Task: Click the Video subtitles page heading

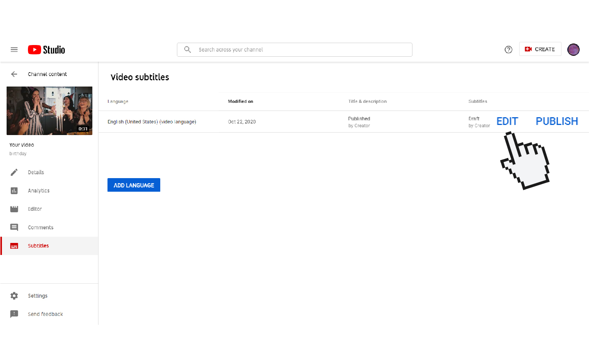Action: tap(140, 77)
